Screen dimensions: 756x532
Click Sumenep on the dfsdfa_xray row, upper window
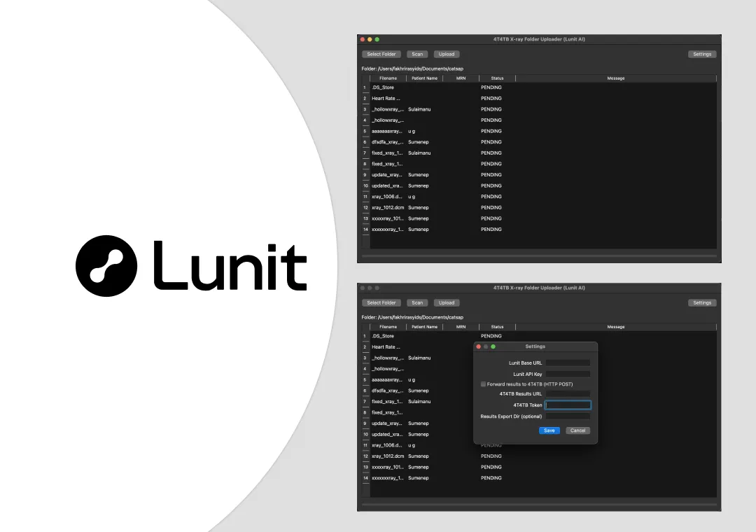(x=418, y=142)
